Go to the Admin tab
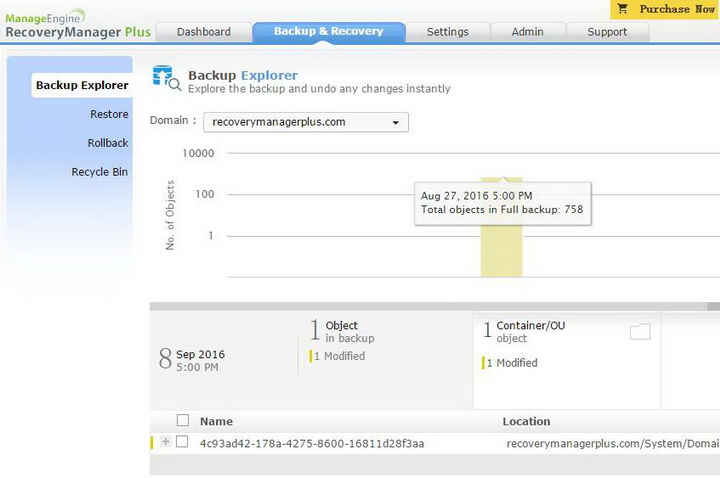720x478 pixels. (x=528, y=32)
